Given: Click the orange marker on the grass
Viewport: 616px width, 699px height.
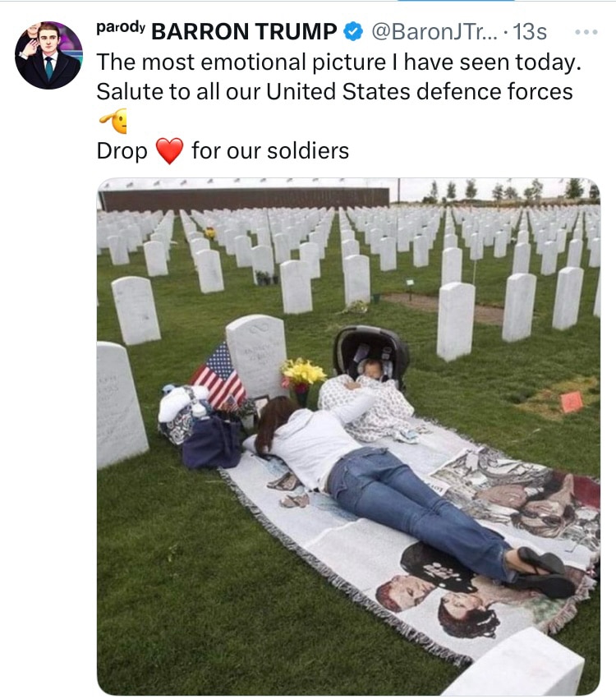Looking at the screenshot, I should 572,402.
